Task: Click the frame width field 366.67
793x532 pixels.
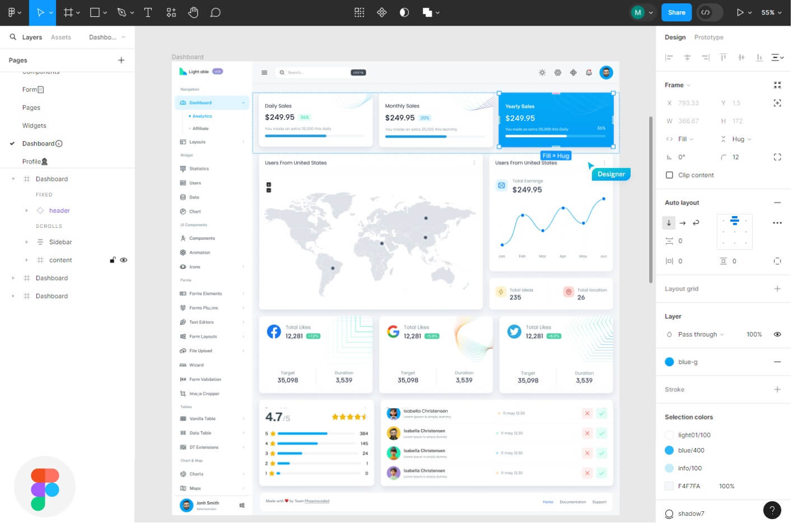Action: click(x=688, y=122)
